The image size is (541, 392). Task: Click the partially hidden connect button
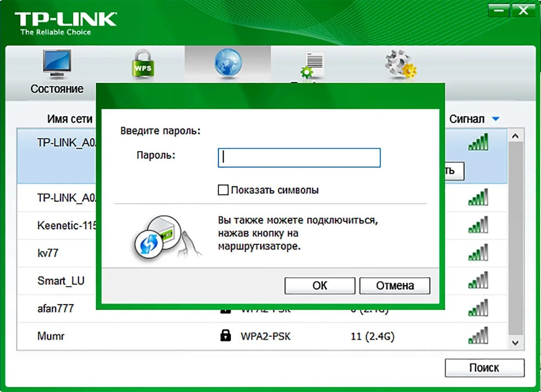click(x=455, y=171)
